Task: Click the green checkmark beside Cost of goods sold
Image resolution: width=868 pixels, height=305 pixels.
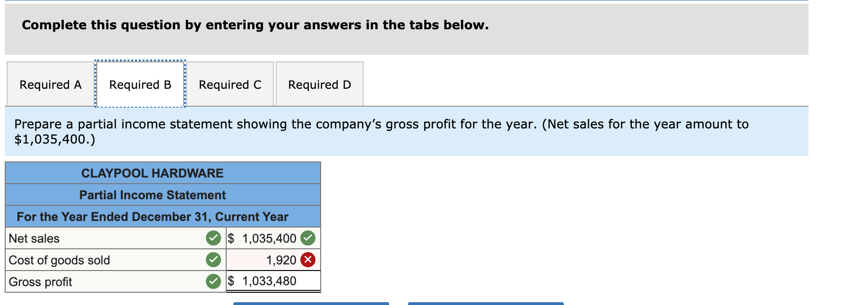Action: coord(214,259)
